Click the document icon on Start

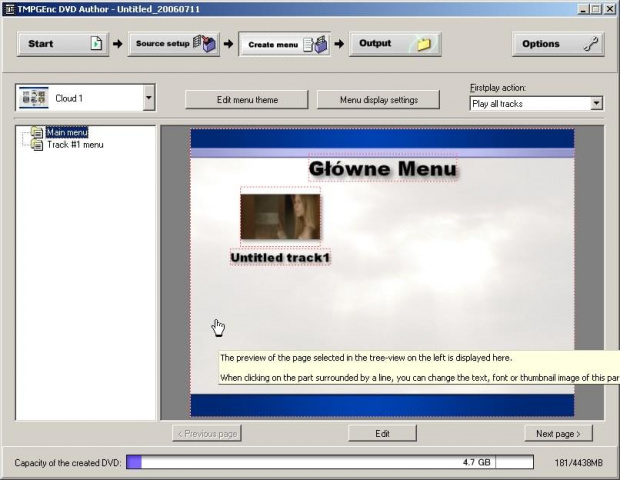point(96,43)
